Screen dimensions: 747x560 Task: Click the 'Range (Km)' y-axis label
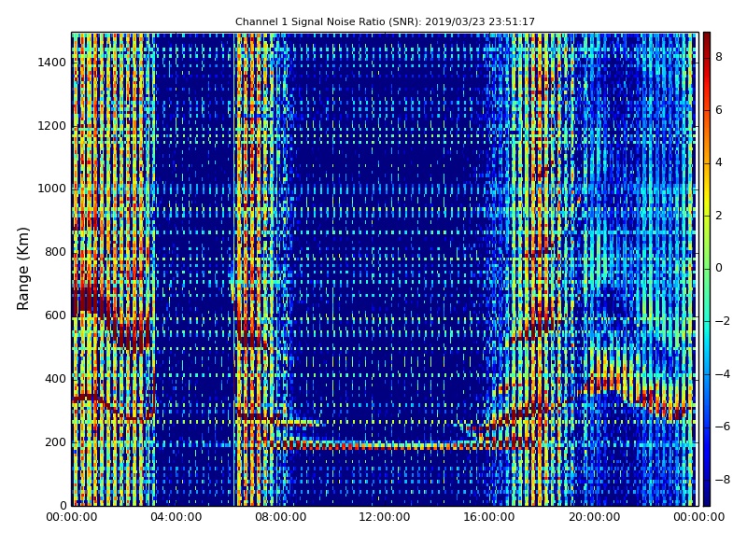[x=22, y=269]
